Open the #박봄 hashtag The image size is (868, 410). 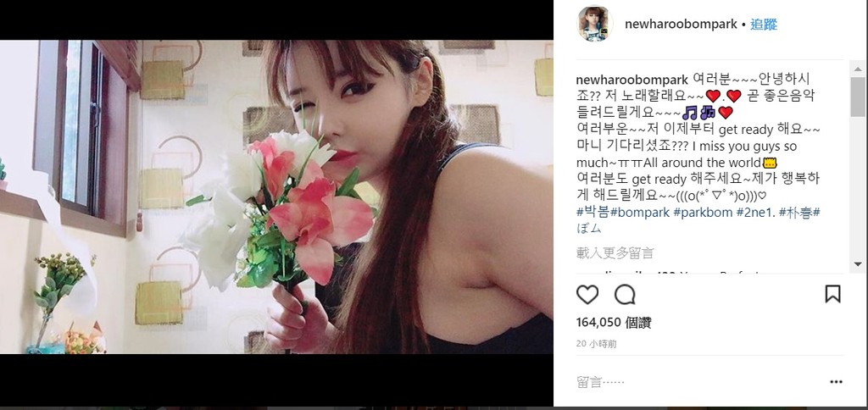(x=592, y=213)
